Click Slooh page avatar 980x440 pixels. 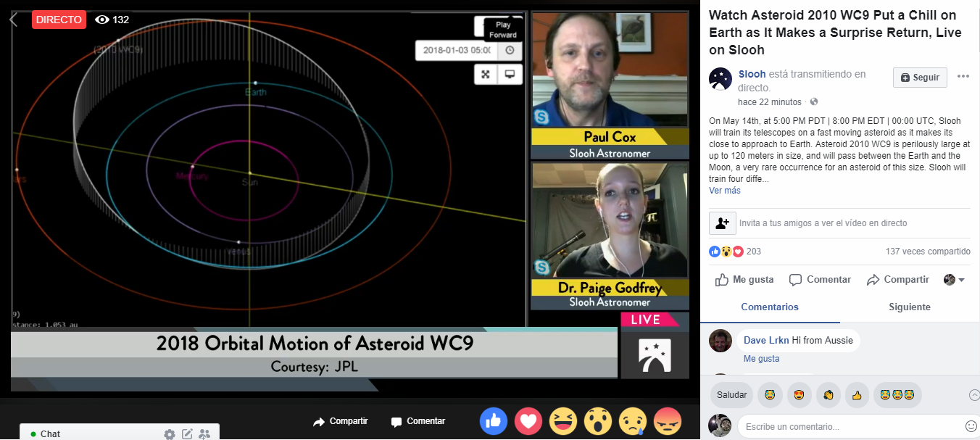[x=721, y=79]
